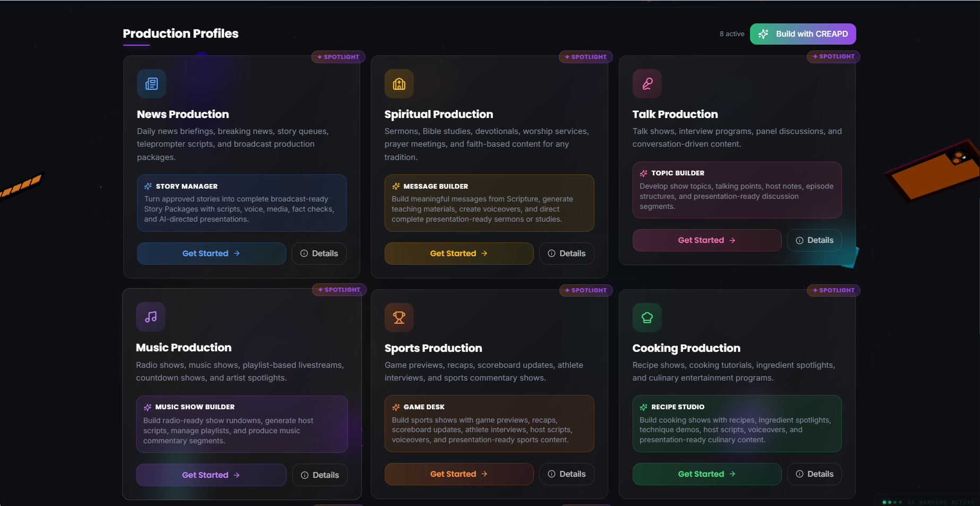Image resolution: width=980 pixels, height=506 pixels.
Task: View Details for Cooking Production
Action: 814,474
